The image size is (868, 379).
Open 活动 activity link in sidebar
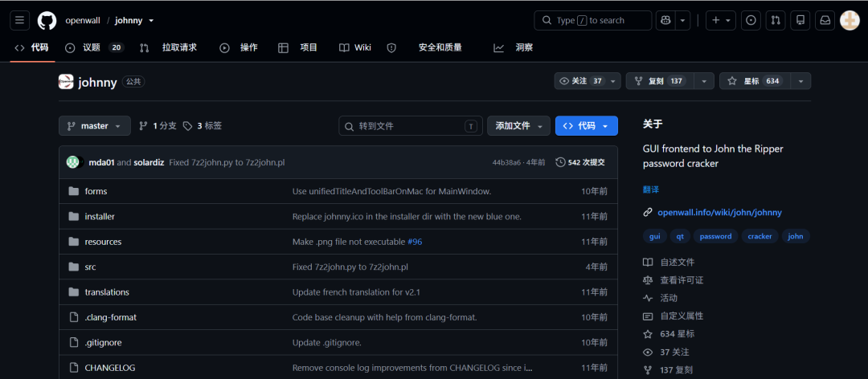(x=660, y=298)
